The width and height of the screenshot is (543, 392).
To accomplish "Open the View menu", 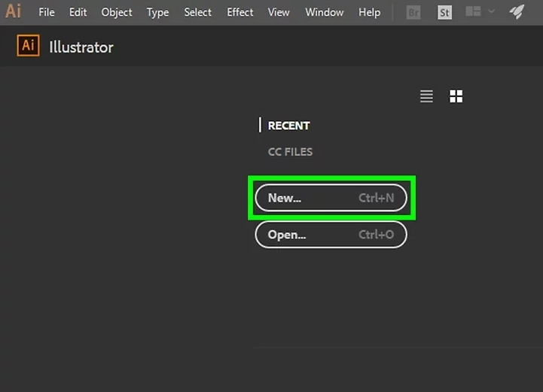I will coord(279,13).
